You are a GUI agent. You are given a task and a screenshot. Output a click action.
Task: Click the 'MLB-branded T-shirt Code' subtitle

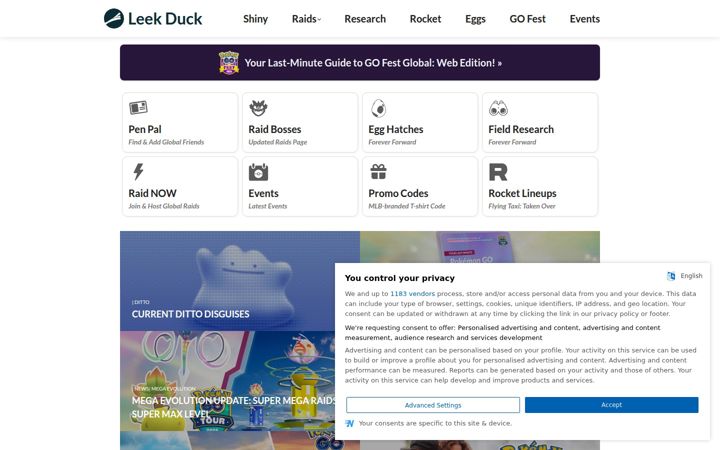[407, 206]
